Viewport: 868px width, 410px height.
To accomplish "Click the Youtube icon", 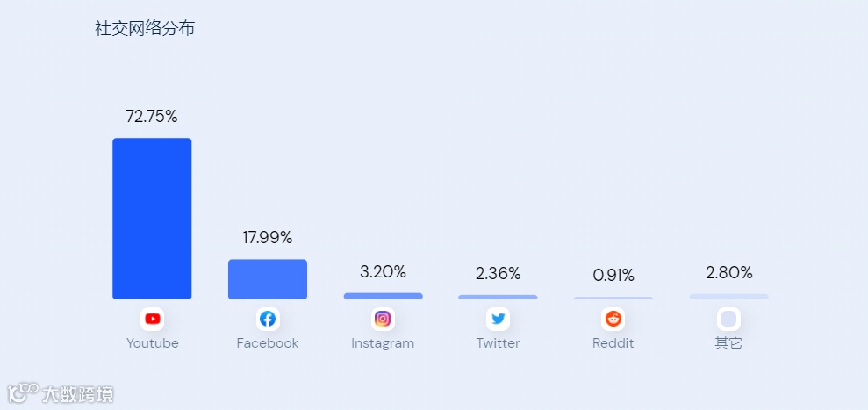I will point(153,319).
